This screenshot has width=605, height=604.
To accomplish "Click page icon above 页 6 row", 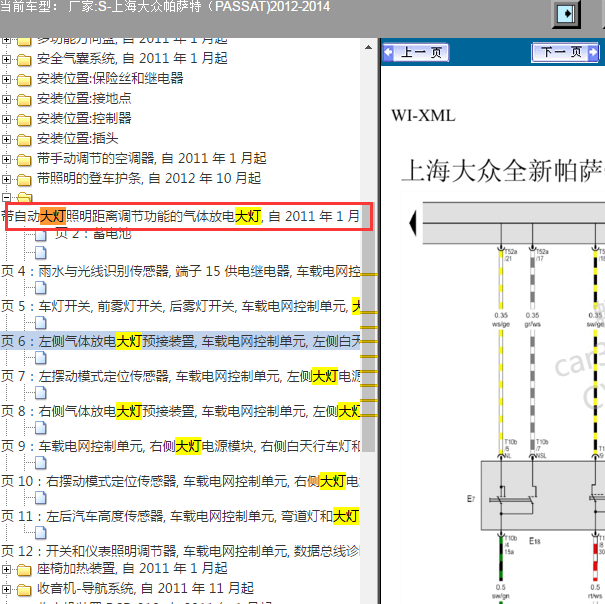I will point(41,323).
